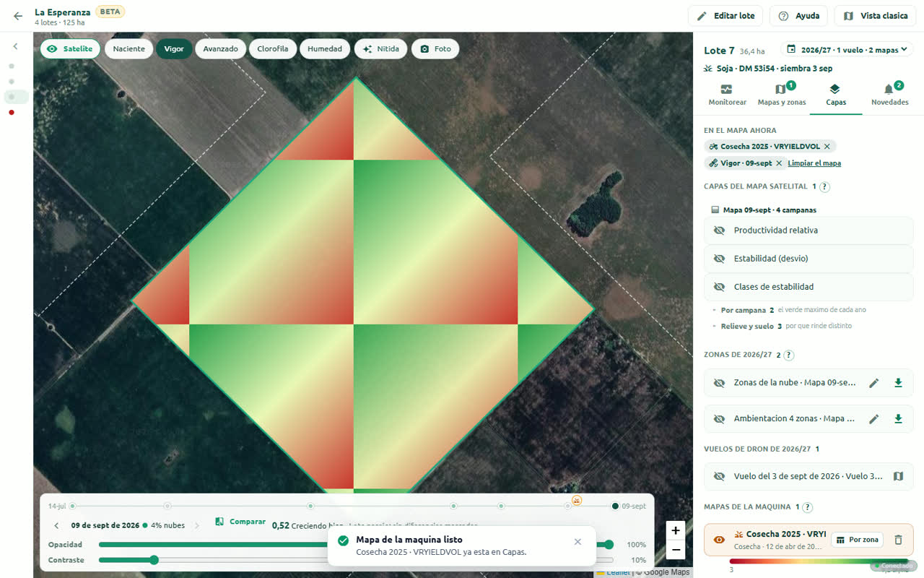Dismiss the Mapa de la maquina listo toast
924x578 pixels.
577,542
